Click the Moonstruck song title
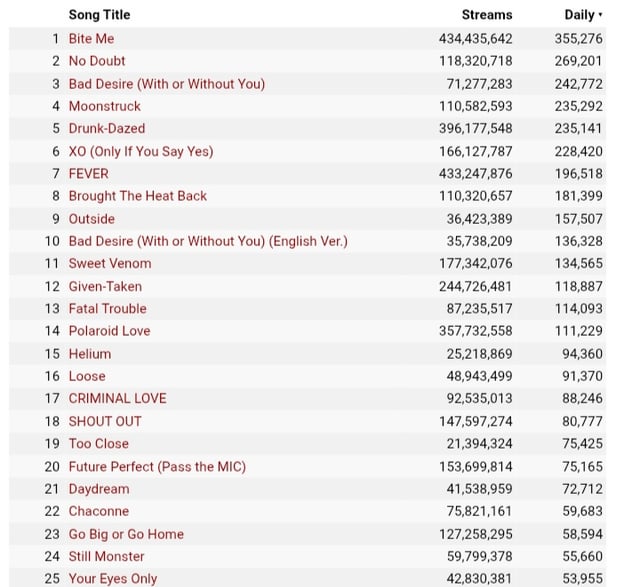 104,106
